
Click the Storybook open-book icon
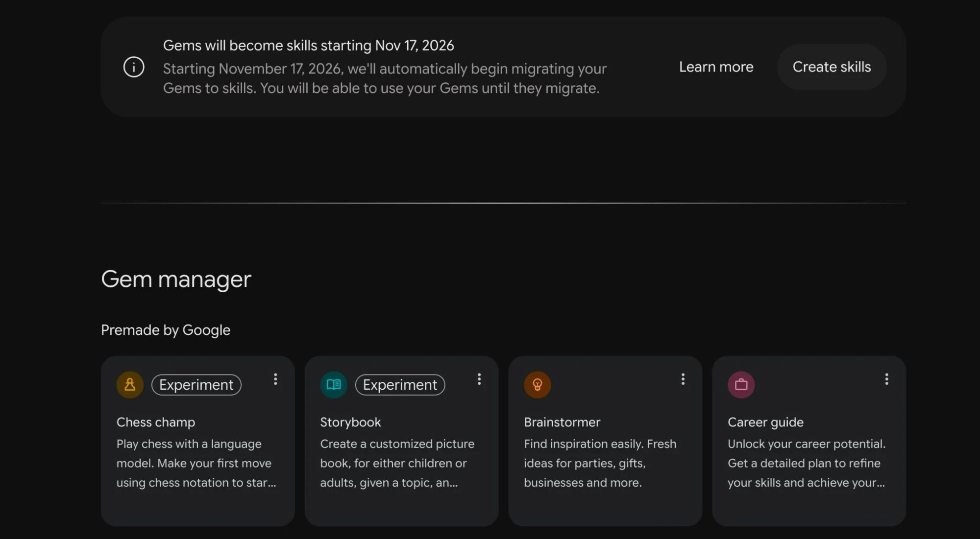(x=334, y=385)
